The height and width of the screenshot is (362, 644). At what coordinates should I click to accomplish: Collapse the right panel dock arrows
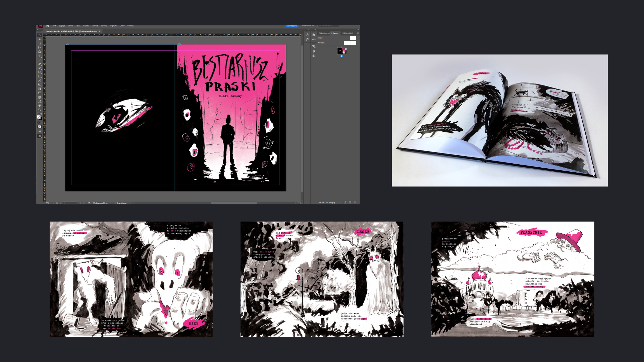[358, 30]
